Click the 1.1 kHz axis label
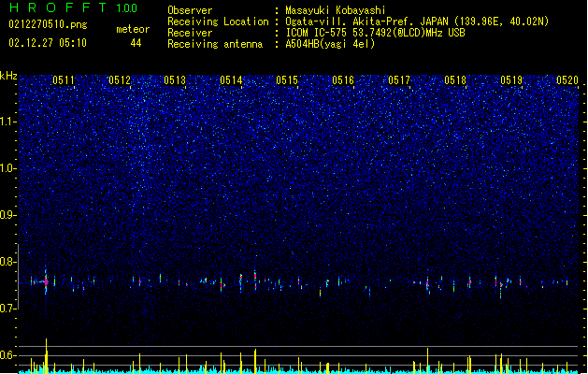Viewport: 588px width, 374px height. pyautogui.click(x=7, y=122)
